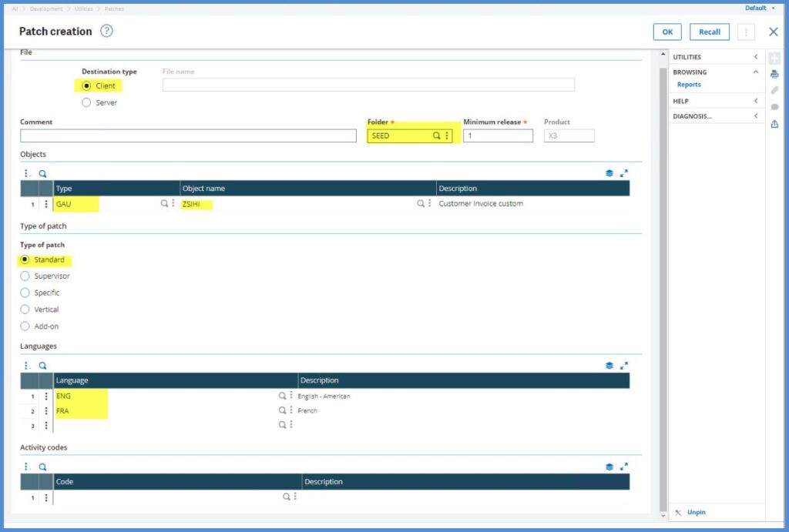Open the Default dropdown at top right
This screenshot has width=789, height=532.
pos(760,8)
